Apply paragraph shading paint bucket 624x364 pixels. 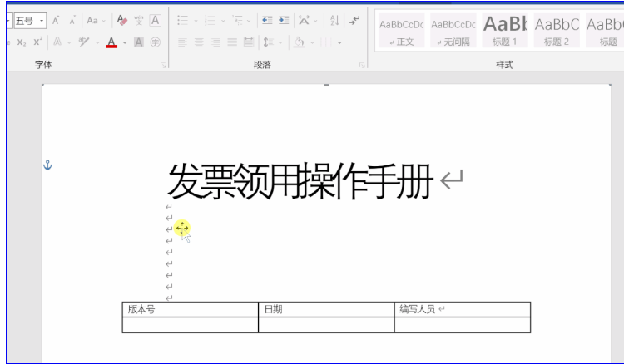299,42
